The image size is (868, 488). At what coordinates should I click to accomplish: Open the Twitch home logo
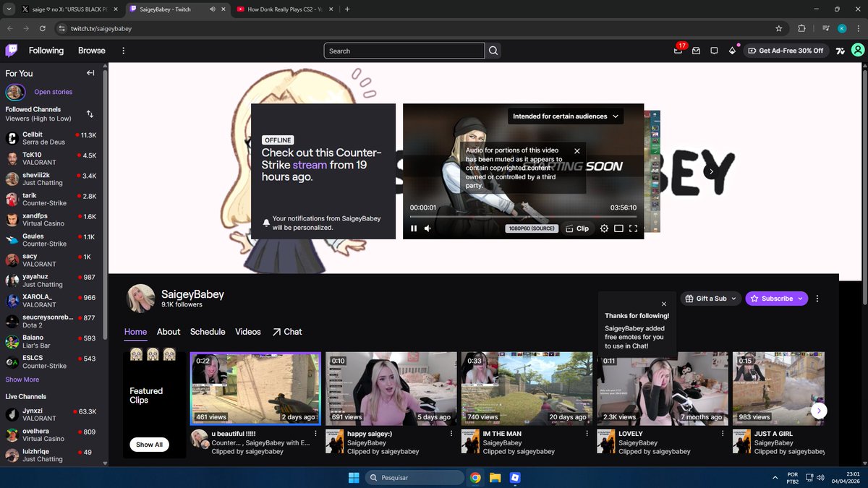click(x=11, y=51)
